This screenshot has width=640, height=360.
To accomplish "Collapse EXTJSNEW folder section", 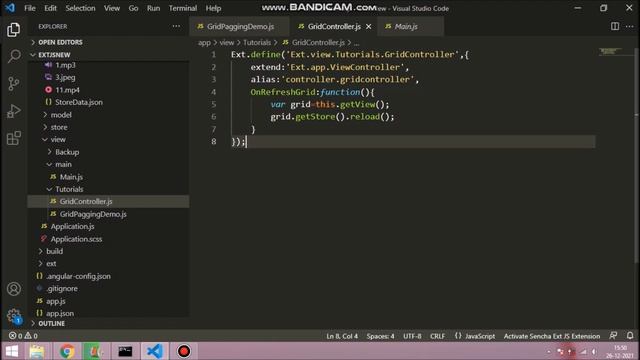I will [54, 55].
